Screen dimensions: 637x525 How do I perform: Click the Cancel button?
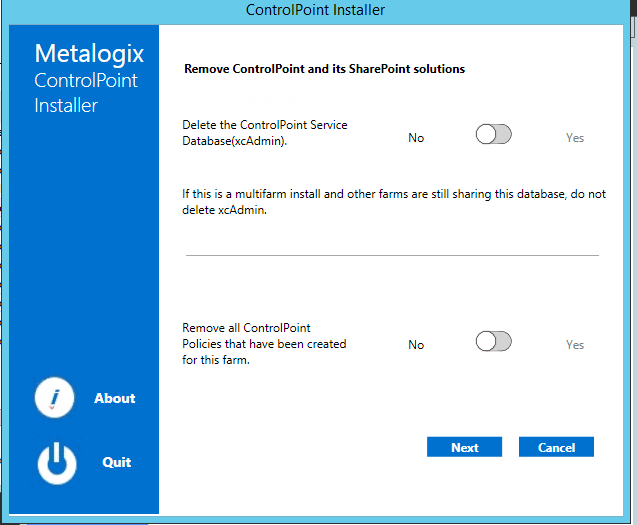[556, 447]
